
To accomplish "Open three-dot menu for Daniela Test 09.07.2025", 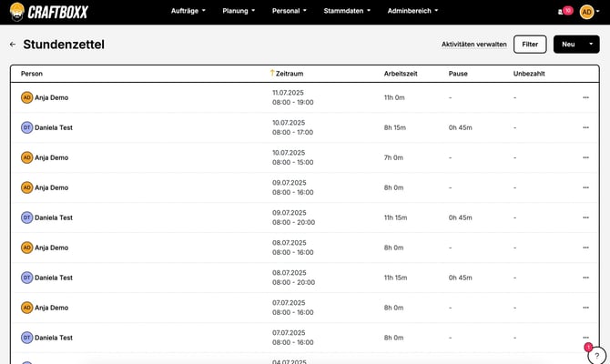I will point(585,217).
